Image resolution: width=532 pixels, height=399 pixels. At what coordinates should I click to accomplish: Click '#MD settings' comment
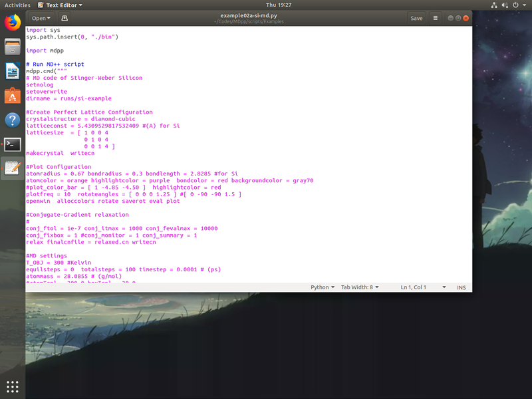pyautogui.click(x=47, y=256)
